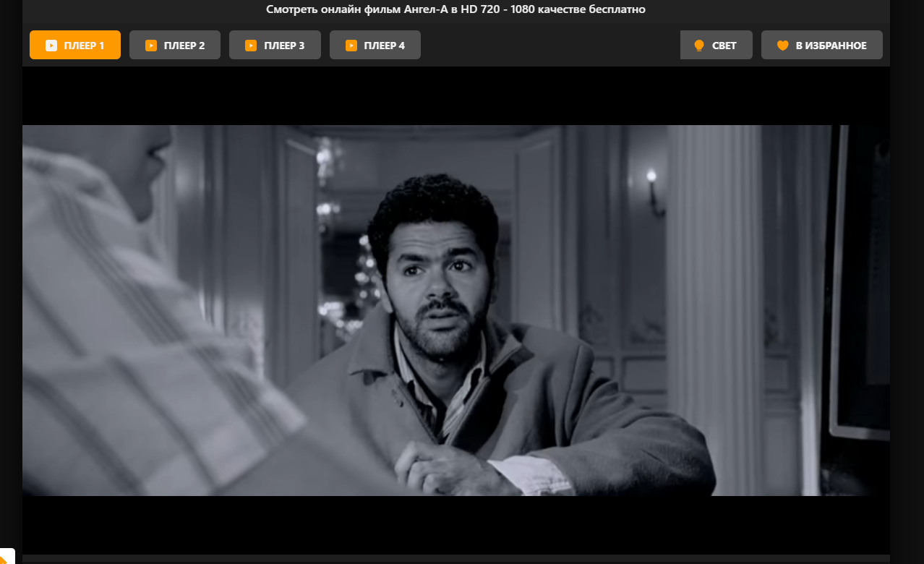Screen dimensions: 924x564
Task: Click the video frame to play film
Action: [456, 310]
